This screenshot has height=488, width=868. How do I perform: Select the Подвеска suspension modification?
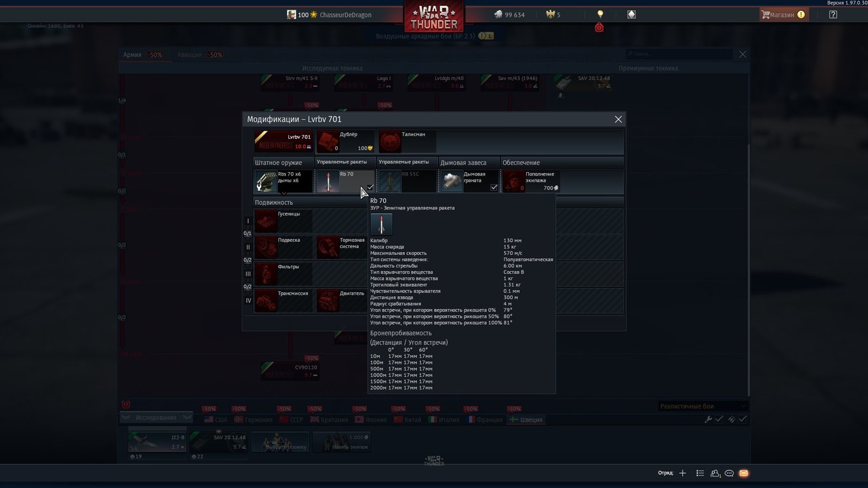pyautogui.click(x=283, y=247)
